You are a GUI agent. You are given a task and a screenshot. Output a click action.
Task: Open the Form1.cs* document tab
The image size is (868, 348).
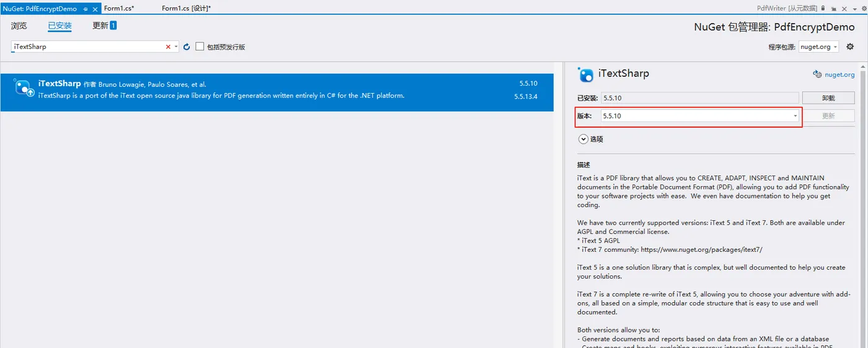[x=119, y=9]
